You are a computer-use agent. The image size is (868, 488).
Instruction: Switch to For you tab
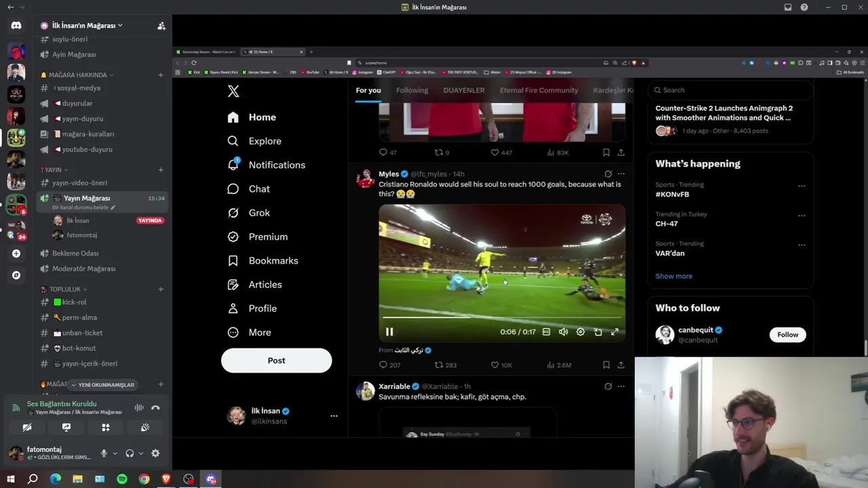coord(368,90)
